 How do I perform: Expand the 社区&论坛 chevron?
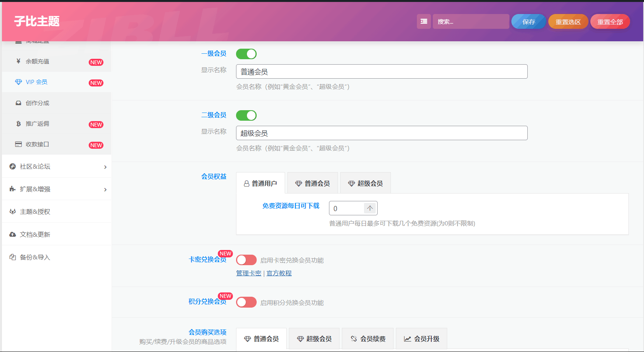[105, 167]
